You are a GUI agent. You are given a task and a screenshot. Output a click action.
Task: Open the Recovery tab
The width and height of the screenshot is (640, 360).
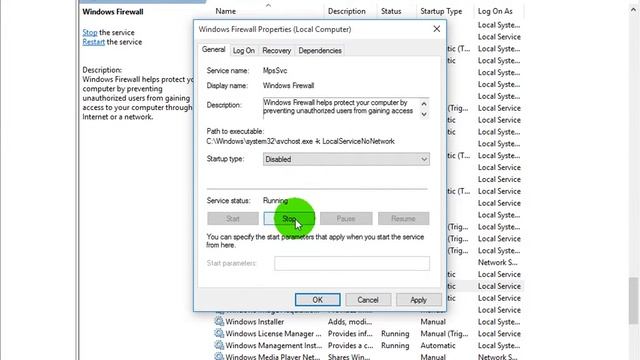pos(276,51)
